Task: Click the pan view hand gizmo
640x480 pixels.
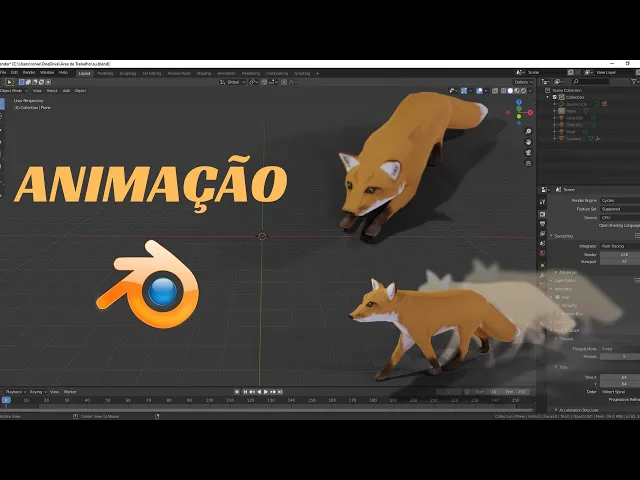Action: (528, 142)
